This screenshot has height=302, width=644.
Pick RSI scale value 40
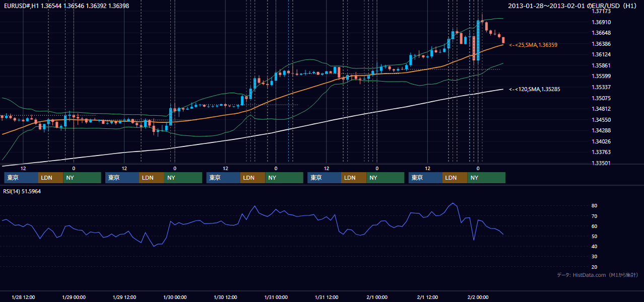tap(595, 246)
